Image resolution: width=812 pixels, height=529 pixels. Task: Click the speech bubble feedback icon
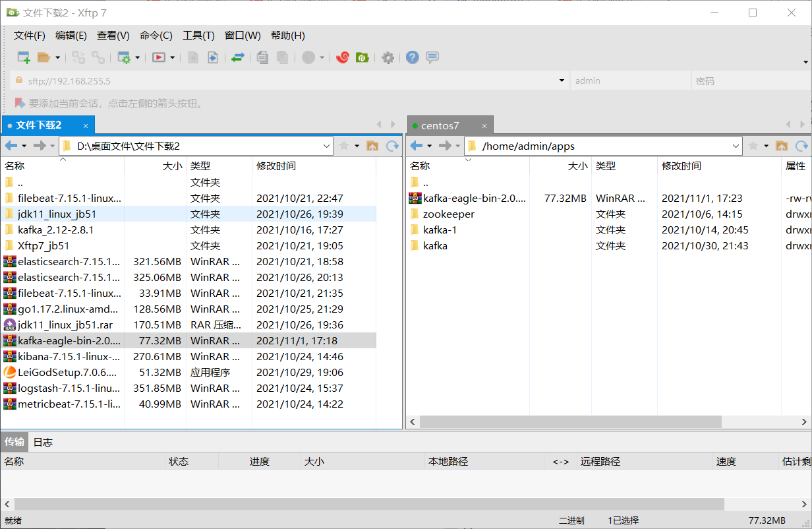click(x=432, y=57)
